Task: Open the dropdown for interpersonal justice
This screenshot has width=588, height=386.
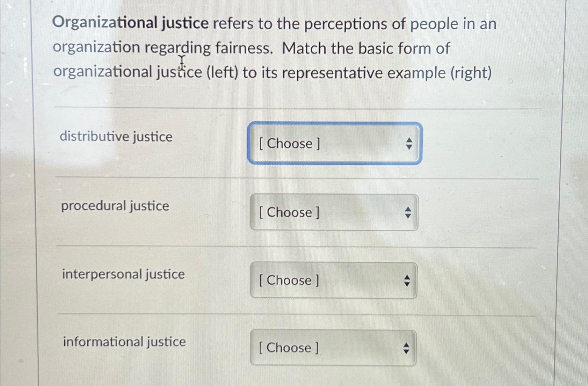Action: click(332, 280)
